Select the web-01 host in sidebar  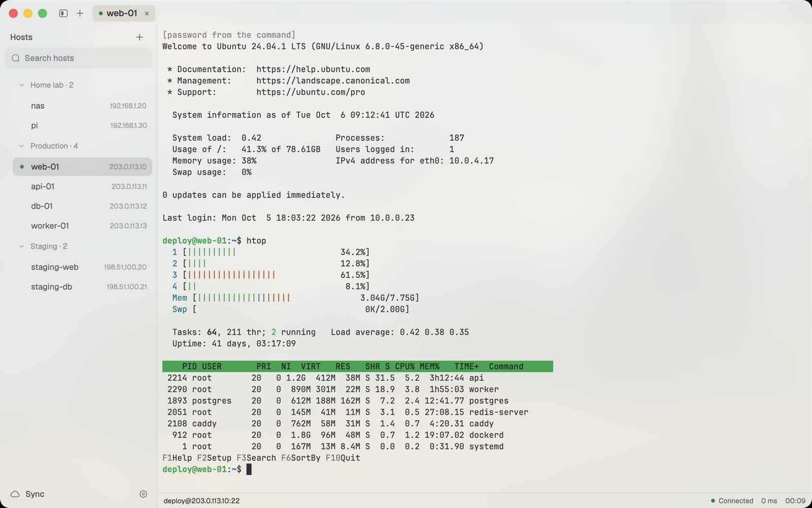pos(82,167)
